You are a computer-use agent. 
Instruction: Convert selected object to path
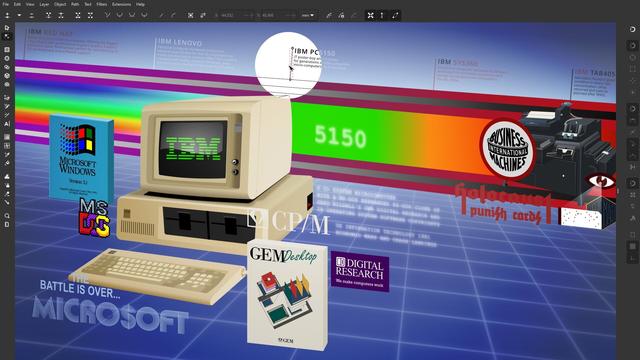click(x=190, y=15)
